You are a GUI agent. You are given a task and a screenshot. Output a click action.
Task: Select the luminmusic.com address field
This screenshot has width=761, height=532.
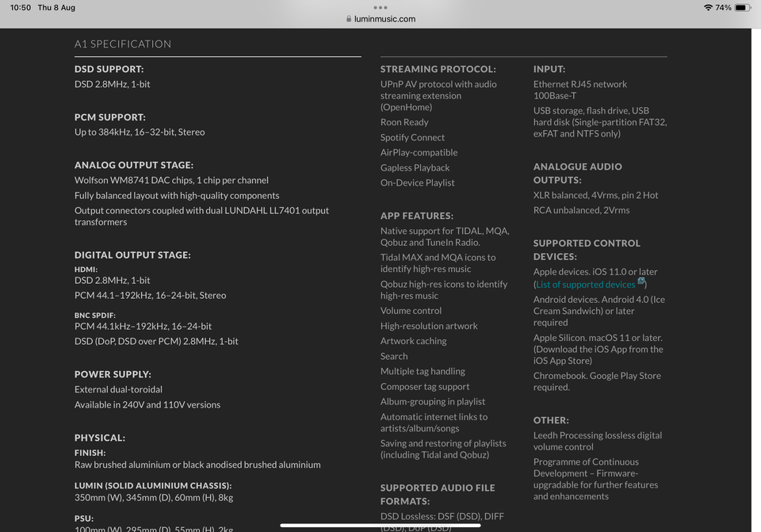coord(380,19)
